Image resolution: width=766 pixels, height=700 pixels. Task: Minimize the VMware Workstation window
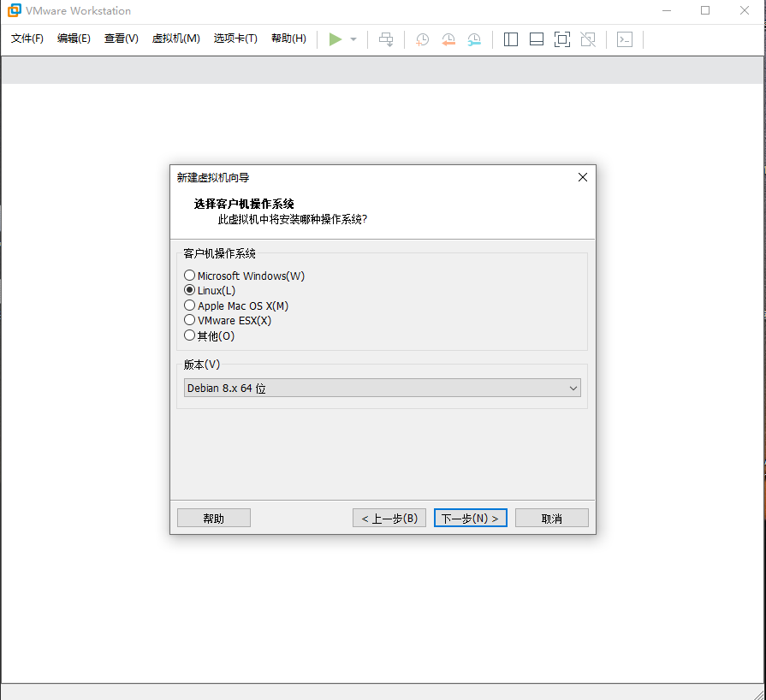[667, 11]
